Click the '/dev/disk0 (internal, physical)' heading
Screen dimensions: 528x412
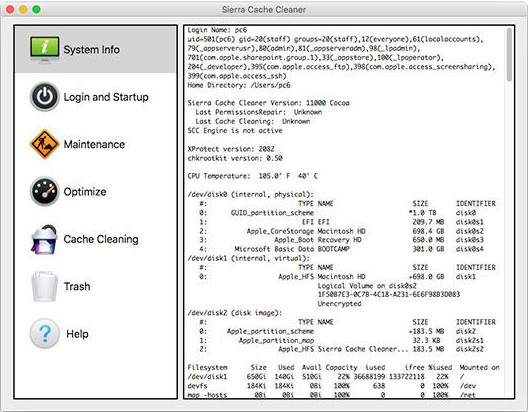pyautogui.click(x=251, y=194)
